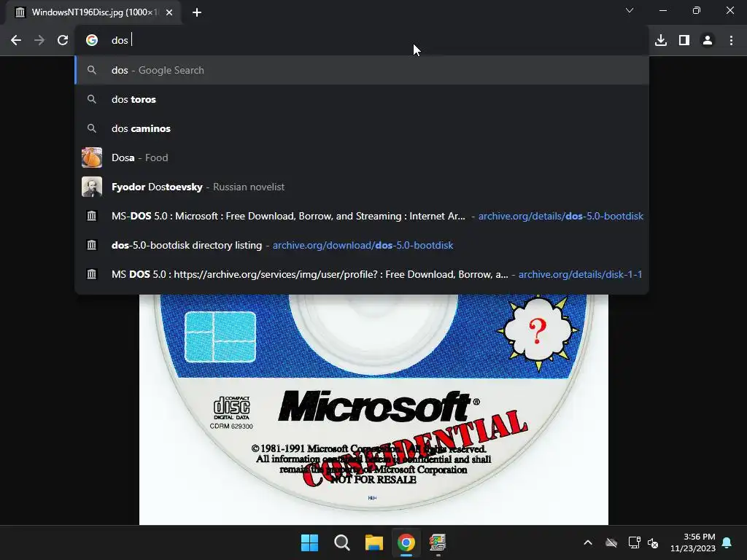The width and height of the screenshot is (747, 560).
Task: Open the Chrome profile menu
Action: pyautogui.click(x=708, y=41)
